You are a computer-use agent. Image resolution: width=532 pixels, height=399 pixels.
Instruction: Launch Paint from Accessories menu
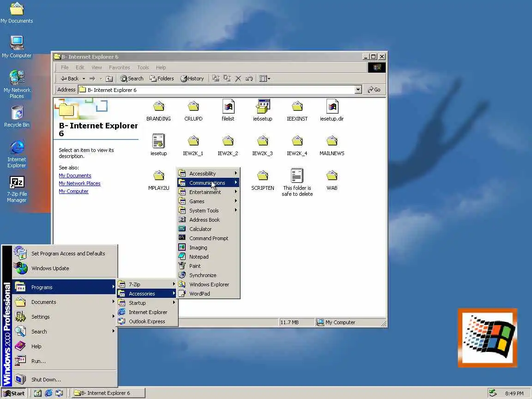(208, 266)
